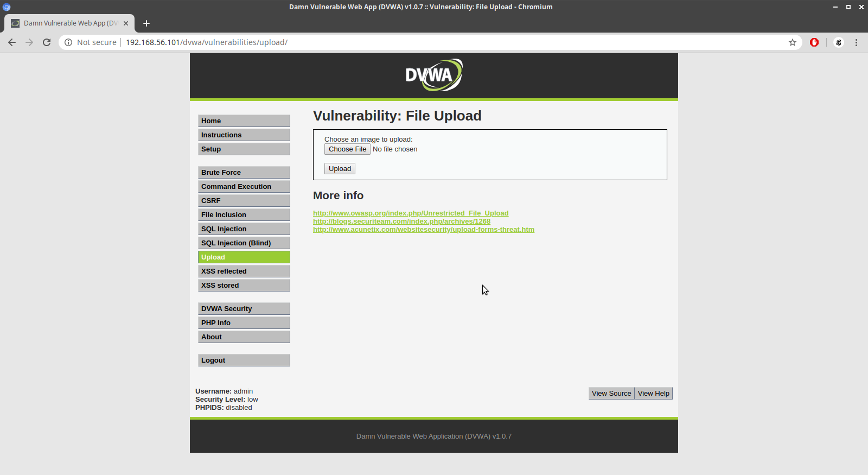
Task: Open the OWASP Unrestricted File Upload link
Action: point(411,213)
